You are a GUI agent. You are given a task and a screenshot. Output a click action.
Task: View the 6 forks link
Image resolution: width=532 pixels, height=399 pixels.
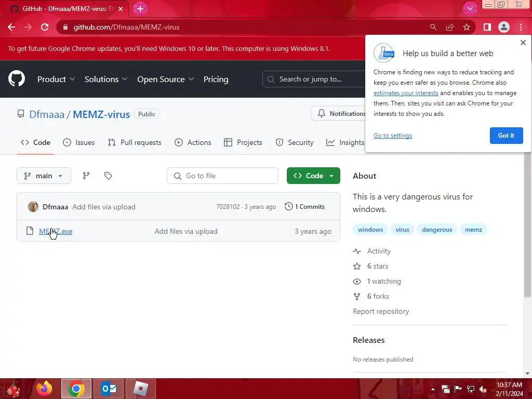[371, 297]
